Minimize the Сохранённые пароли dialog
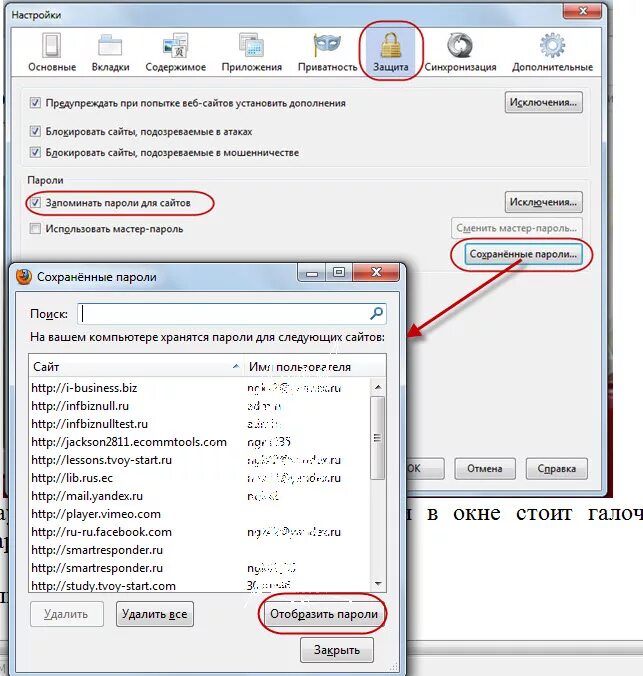Viewport: 643px width, 676px height. 311,272
